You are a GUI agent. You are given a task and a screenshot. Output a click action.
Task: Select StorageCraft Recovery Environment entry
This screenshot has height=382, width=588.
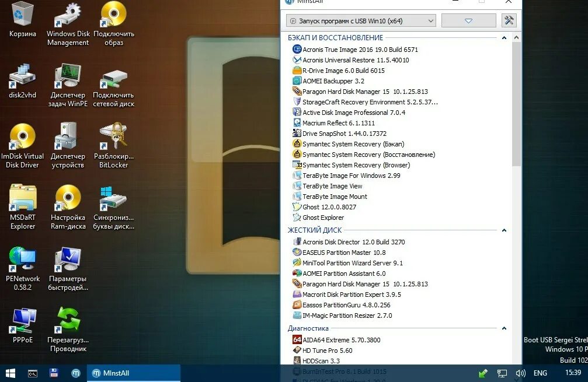[365, 102]
